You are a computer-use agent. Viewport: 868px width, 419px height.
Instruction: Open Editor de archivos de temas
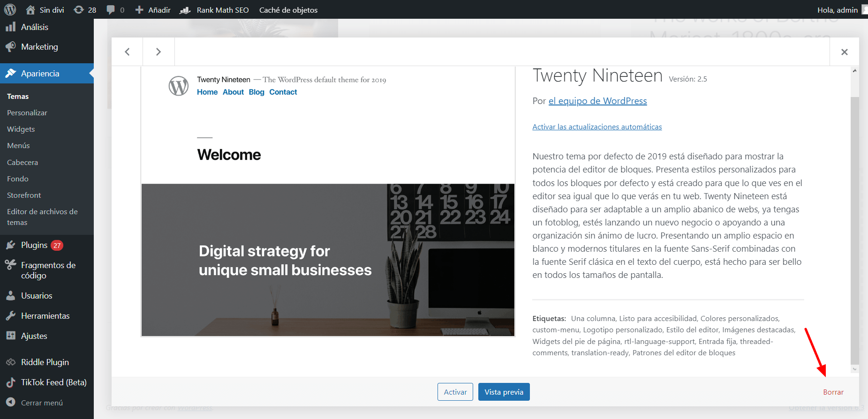[x=42, y=217]
